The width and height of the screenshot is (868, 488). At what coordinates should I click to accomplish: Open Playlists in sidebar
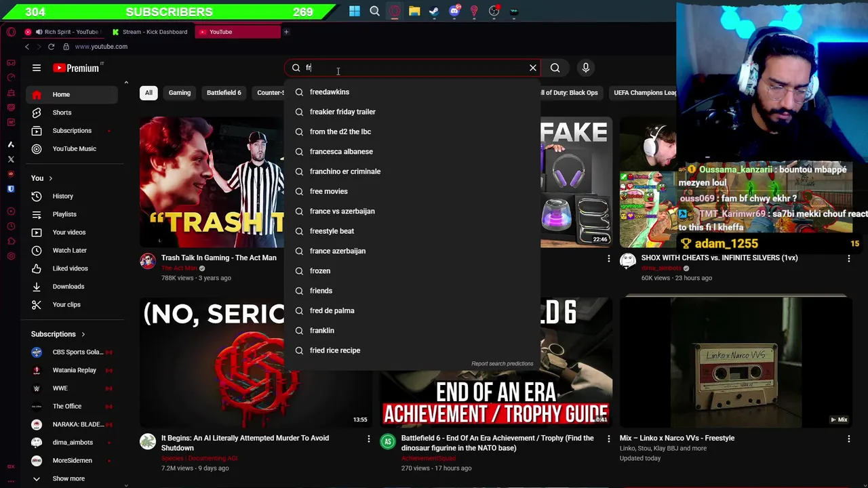tap(72, 214)
